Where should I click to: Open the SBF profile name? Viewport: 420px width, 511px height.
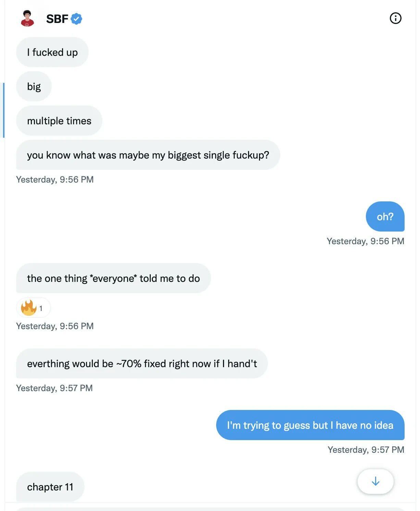click(x=57, y=19)
